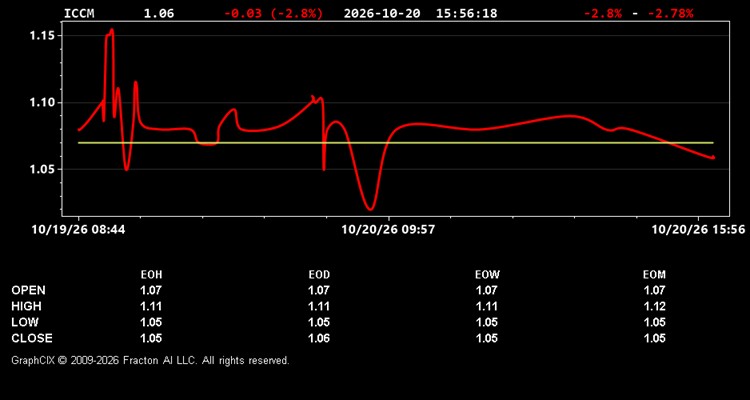
Task: Click the chart's highest peak above 1.15
Action: click(x=111, y=30)
